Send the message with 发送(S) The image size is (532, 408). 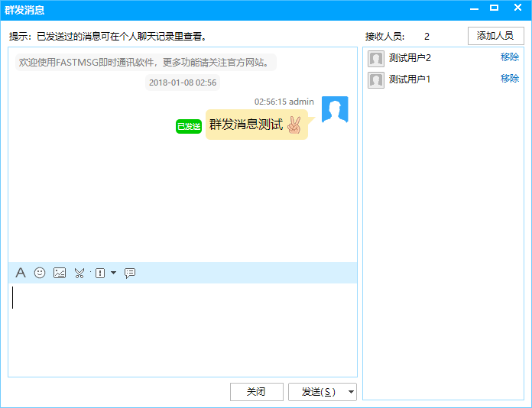[x=318, y=392]
